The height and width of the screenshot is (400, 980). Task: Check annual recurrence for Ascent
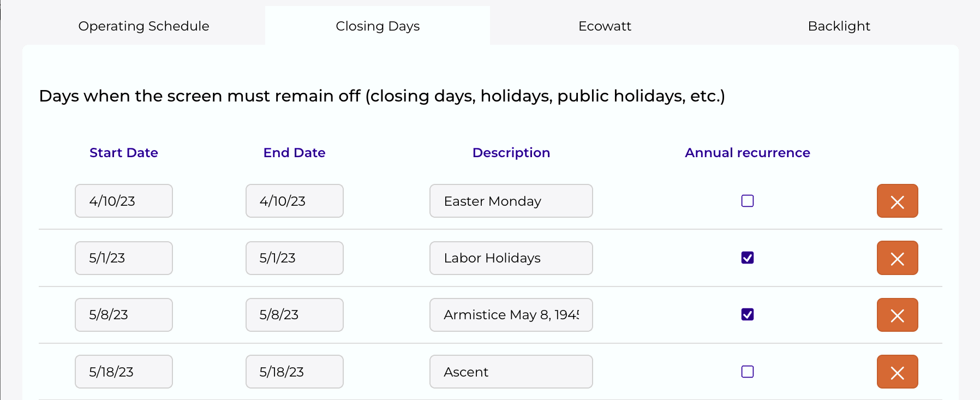click(748, 372)
